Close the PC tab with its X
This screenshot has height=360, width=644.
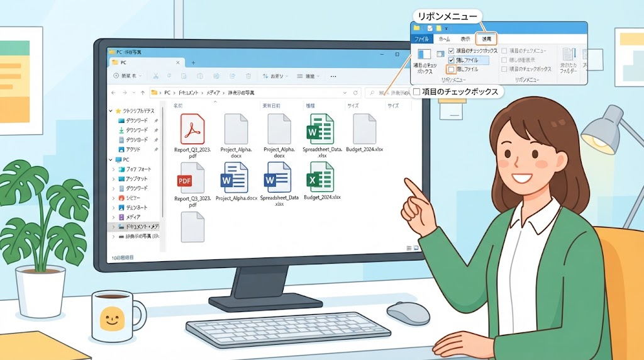[x=178, y=63]
